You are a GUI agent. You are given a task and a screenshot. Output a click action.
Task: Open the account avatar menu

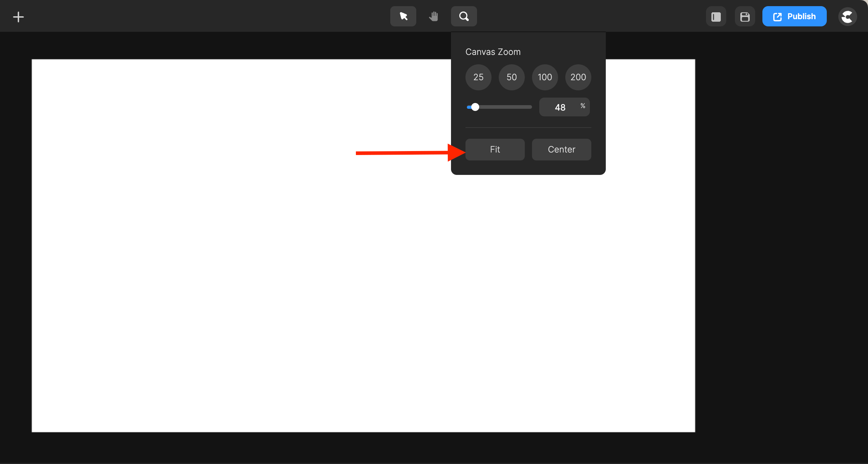[x=847, y=16]
